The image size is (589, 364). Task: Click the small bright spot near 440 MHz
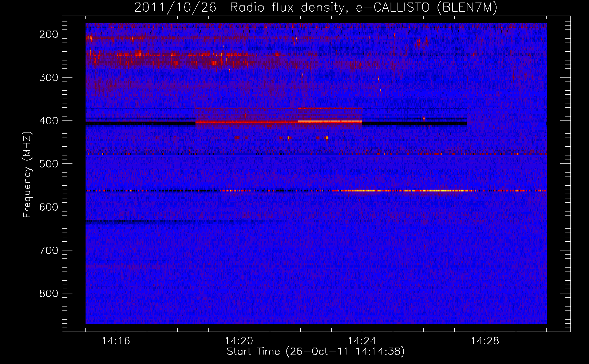327,138
